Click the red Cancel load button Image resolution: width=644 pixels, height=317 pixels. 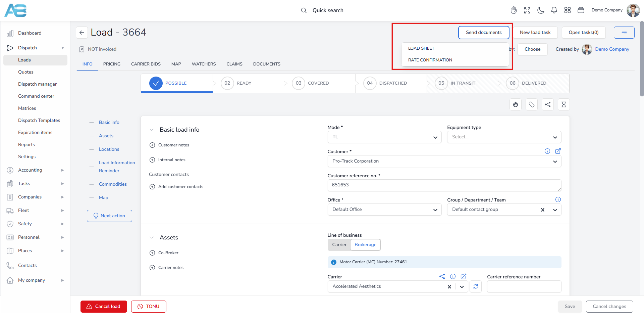pos(104,307)
